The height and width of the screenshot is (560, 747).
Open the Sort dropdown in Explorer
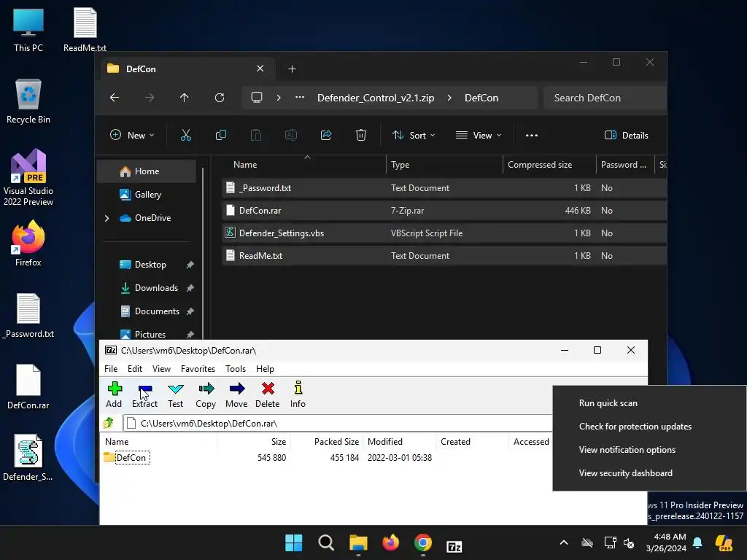(414, 135)
